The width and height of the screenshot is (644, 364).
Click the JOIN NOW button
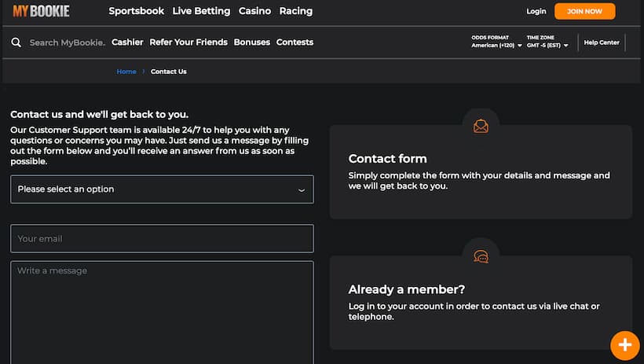584,12
